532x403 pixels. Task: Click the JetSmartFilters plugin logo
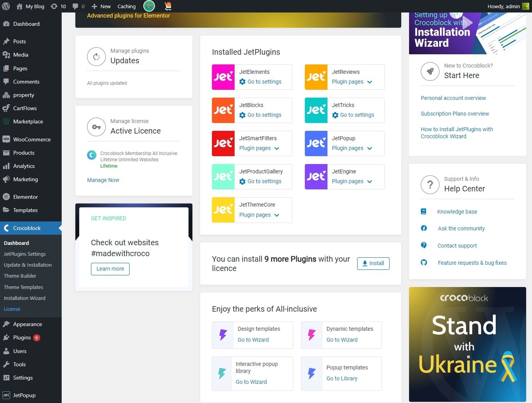pyautogui.click(x=223, y=144)
